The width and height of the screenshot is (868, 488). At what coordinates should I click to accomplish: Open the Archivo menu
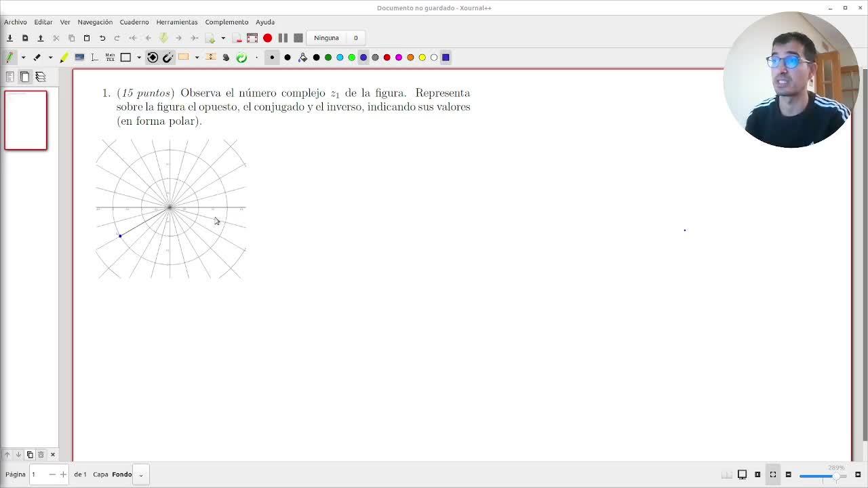click(x=16, y=22)
